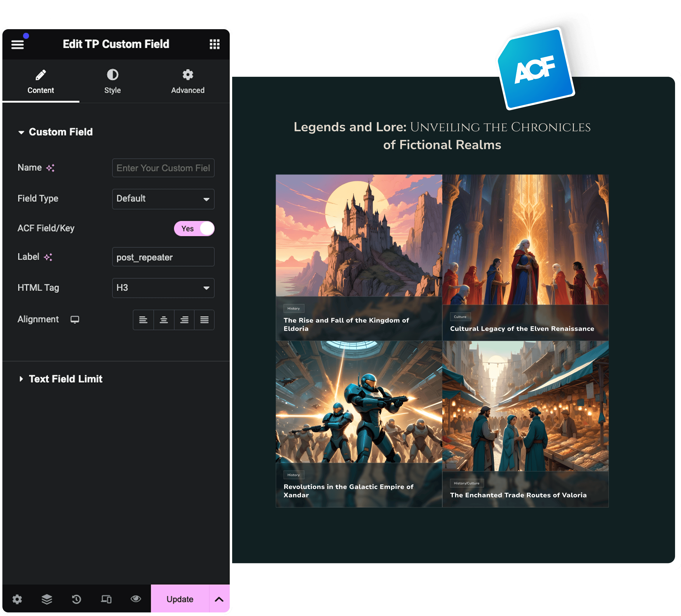Switch responsive mode devices icon
Image resolution: width=681 pixels, height=616 pixels.
tap(107, 599)
